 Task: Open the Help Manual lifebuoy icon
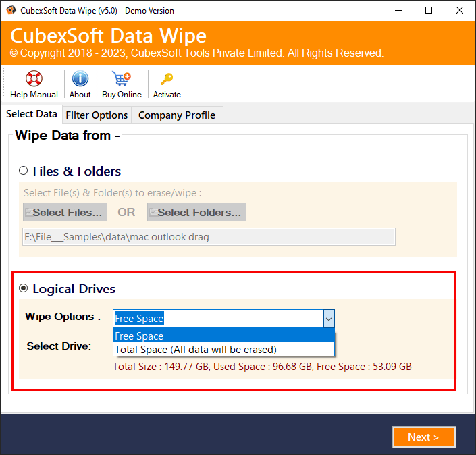pos(34,79)
